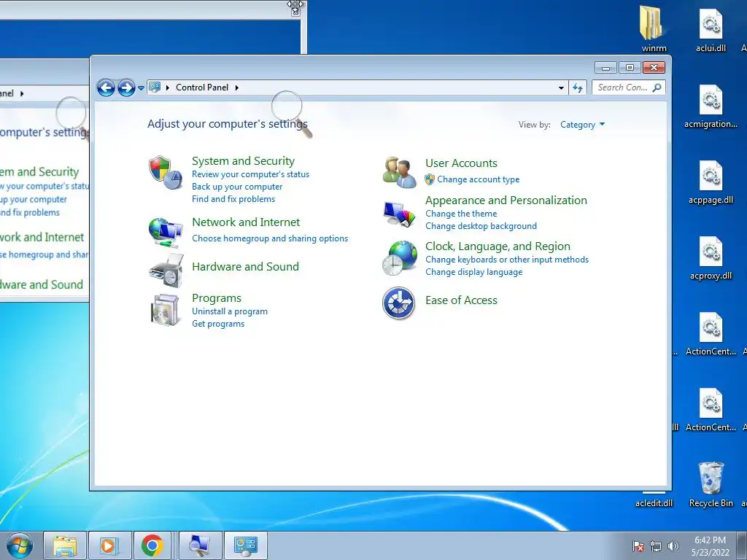This screenshot has height=560, width=747.
Task: Select the acproxy.dll desktop file
Action: pyautogui.click(x=711, y=258)
